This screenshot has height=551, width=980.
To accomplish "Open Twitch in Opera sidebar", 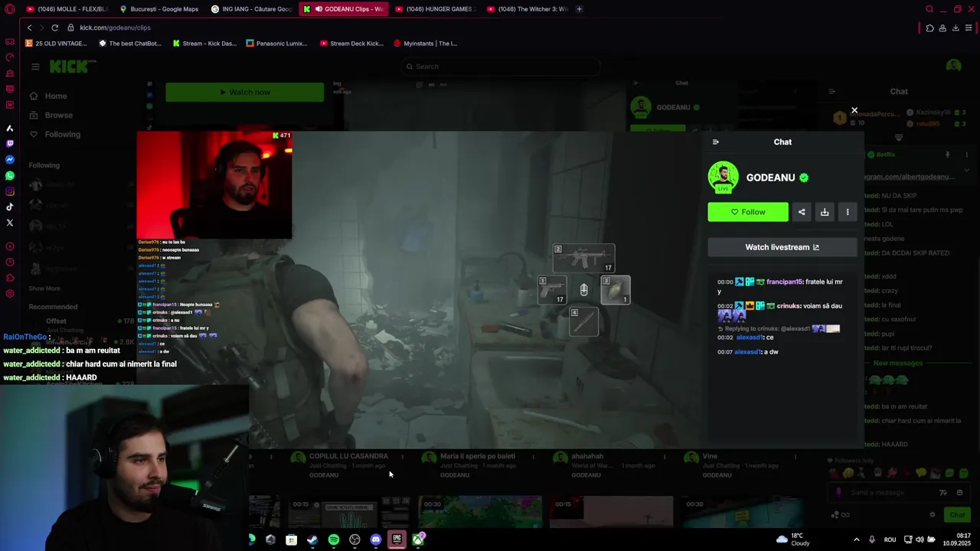I will click(10, 143).
